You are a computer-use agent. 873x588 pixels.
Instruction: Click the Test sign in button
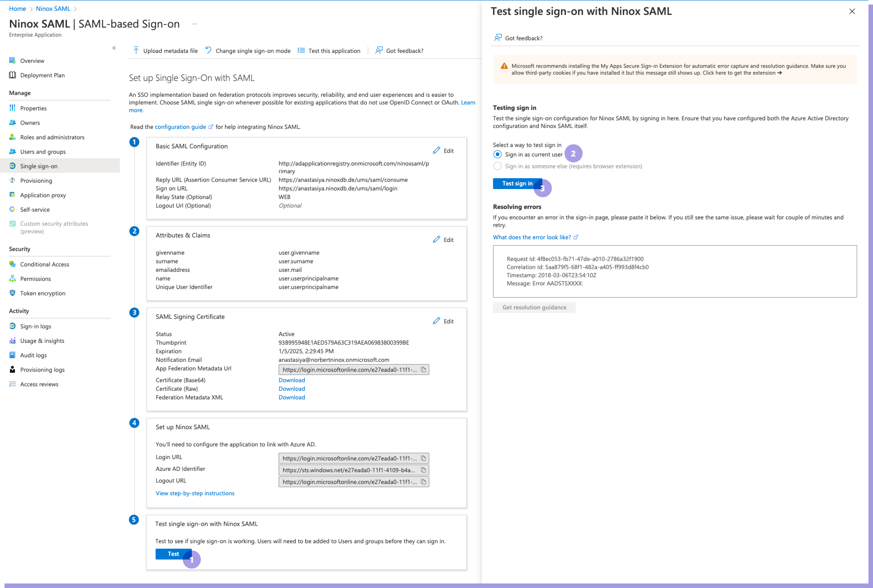click(x=517, y=183)
